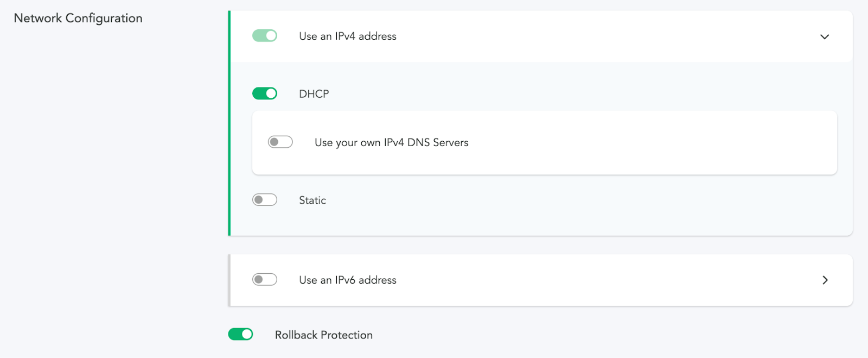Collapse the IPv4 section with down chevron
The width and height of the screenshot is (868, 358).
tap(825, 36)
